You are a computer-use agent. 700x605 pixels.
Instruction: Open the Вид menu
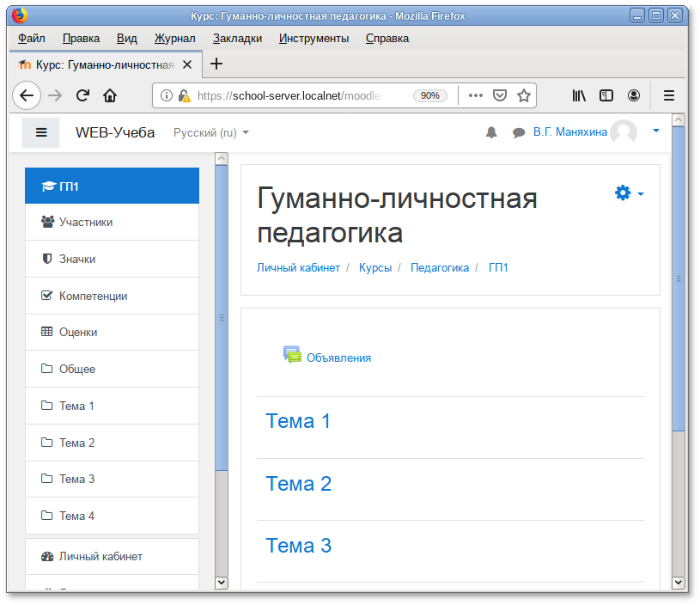[127, 39]
